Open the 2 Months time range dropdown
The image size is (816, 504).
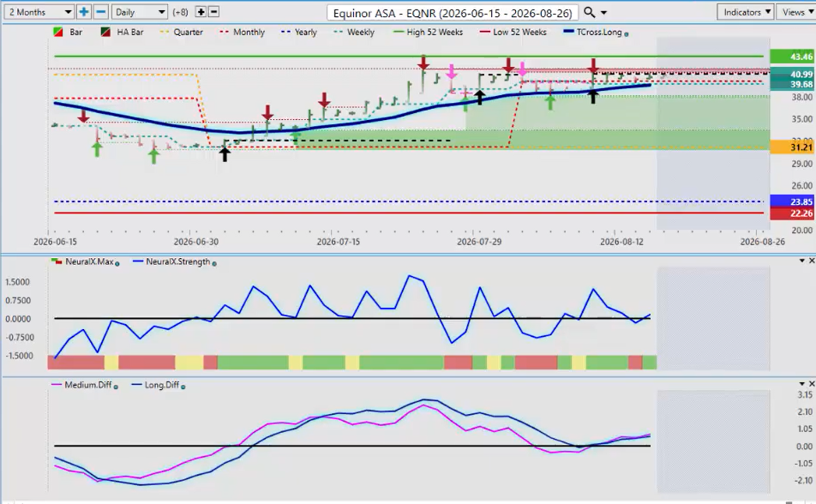(x=39, y=12)
